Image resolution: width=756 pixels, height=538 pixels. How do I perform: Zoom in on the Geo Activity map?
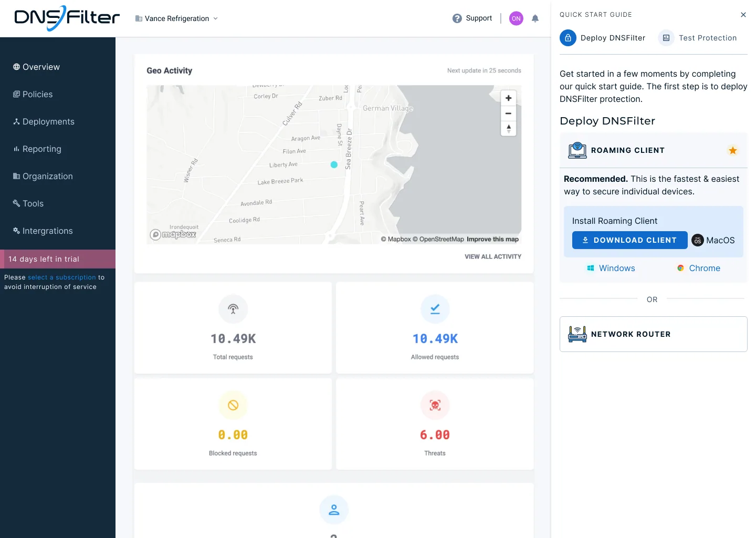click(x=508, y=98)
